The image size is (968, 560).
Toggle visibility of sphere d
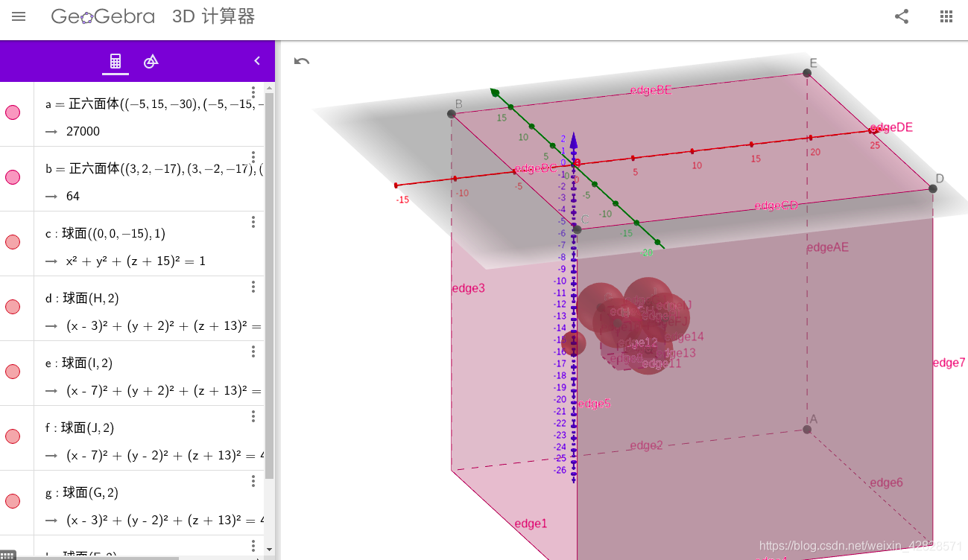[13, 307]
